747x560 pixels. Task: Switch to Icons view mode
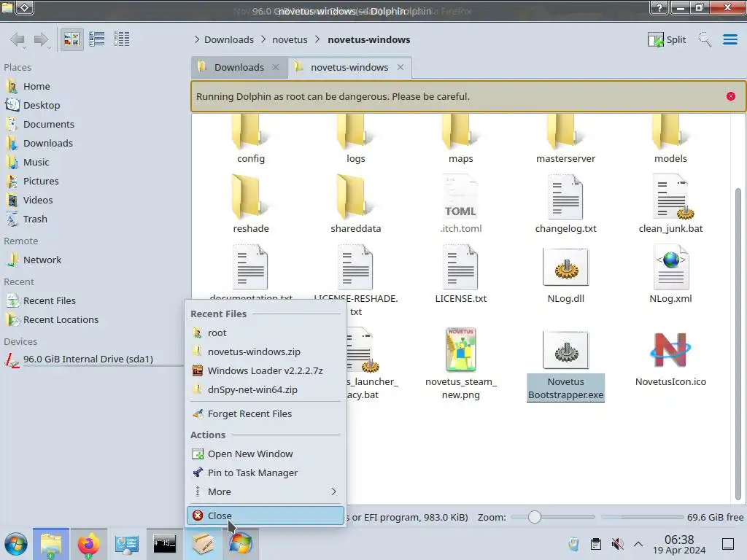tap(71, 39)
